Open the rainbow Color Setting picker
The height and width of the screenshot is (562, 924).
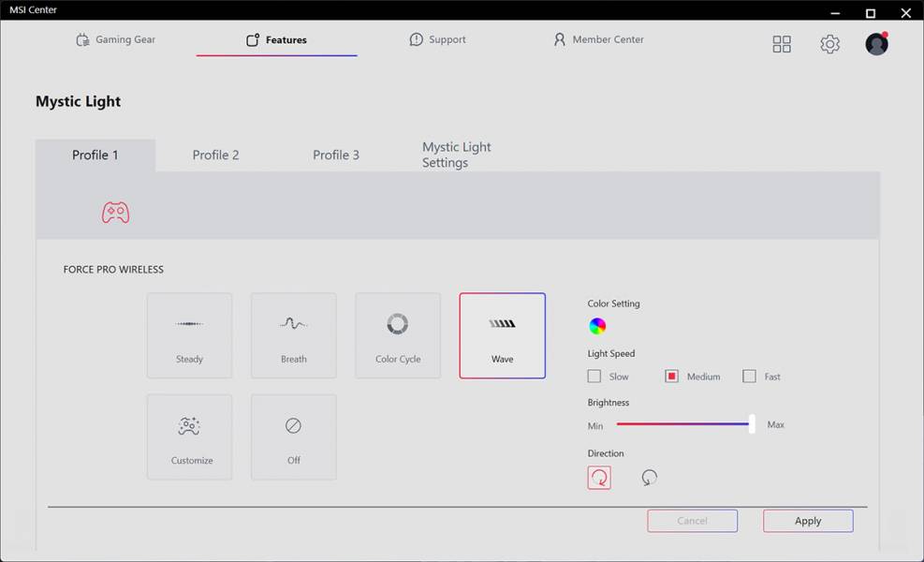[597, 326]
